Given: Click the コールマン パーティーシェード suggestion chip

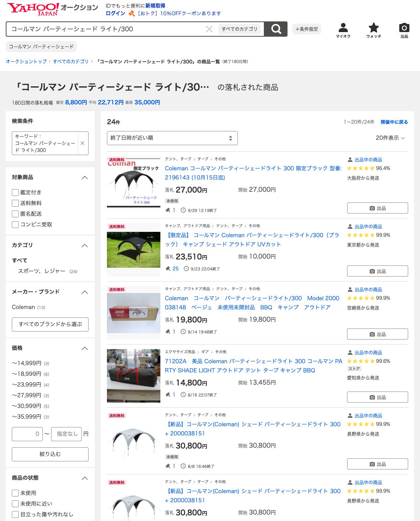Looking at the screenshot, I should 41,47.
